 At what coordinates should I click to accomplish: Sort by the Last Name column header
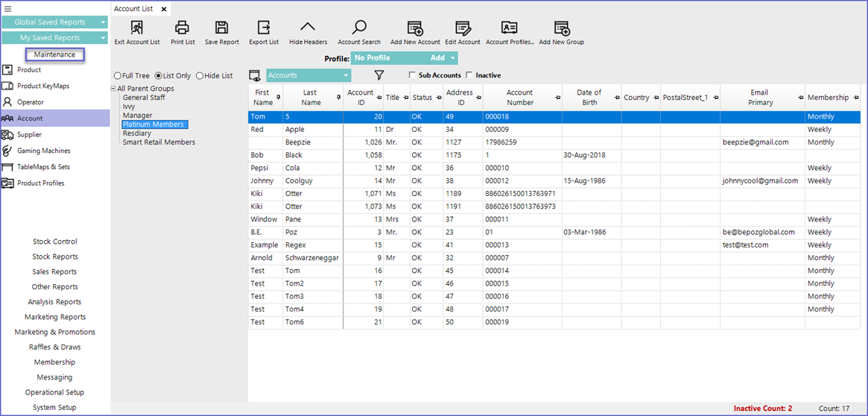coord(311,98)
